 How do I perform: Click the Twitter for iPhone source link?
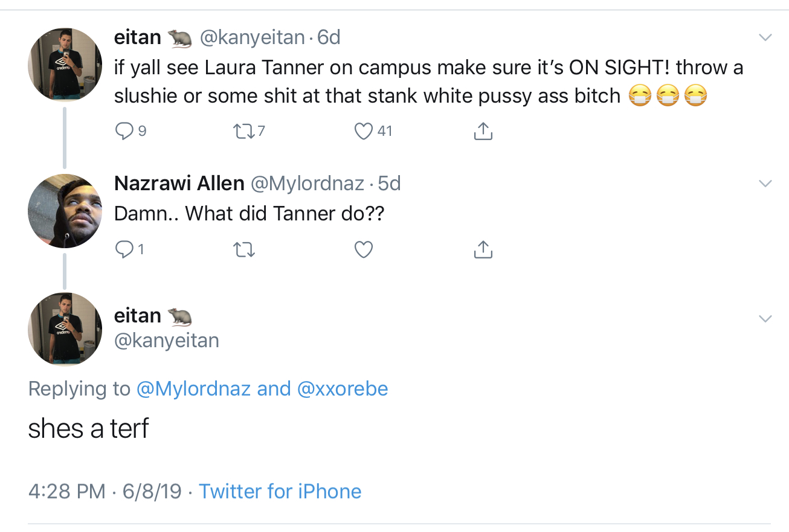coord(280,491)
